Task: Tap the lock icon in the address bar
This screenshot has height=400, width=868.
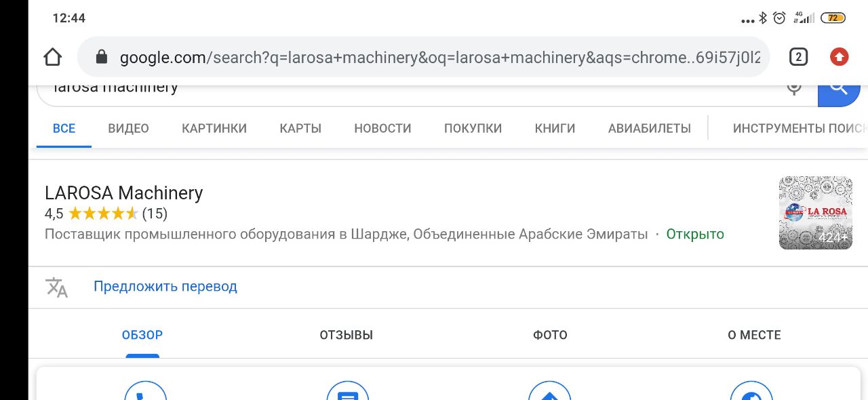Action: (x=102, y=58)
